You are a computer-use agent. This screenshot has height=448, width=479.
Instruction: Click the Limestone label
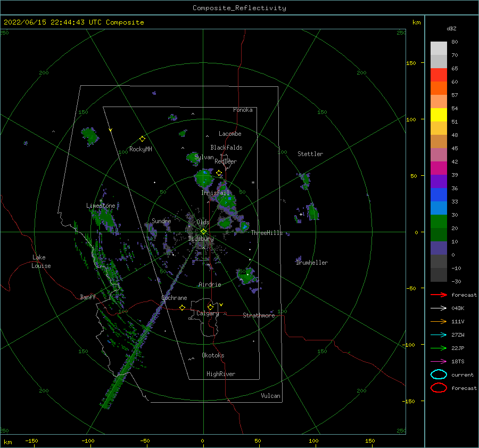[x=101, y=206]
